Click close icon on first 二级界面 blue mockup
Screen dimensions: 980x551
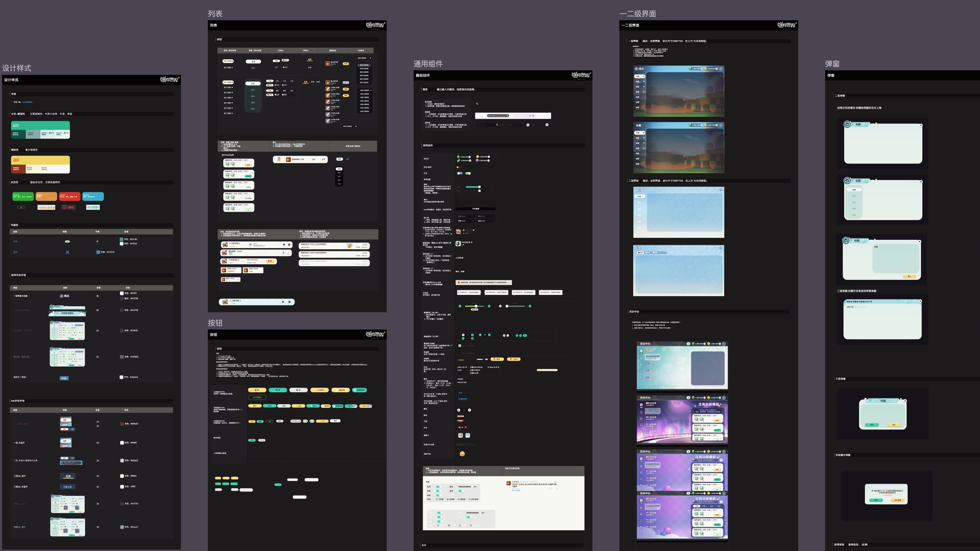tap(721, 190)
